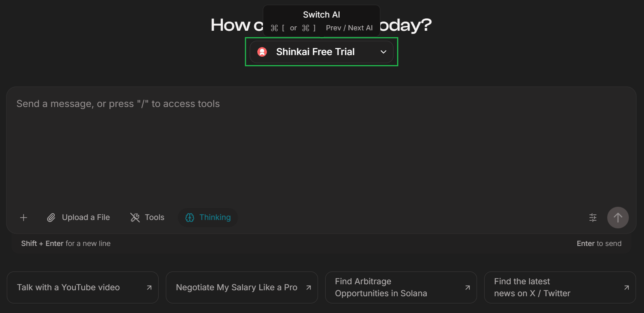Click the Shinkai avatar icon in the model selector
The image size is (644, 313).
pos(262,52)
